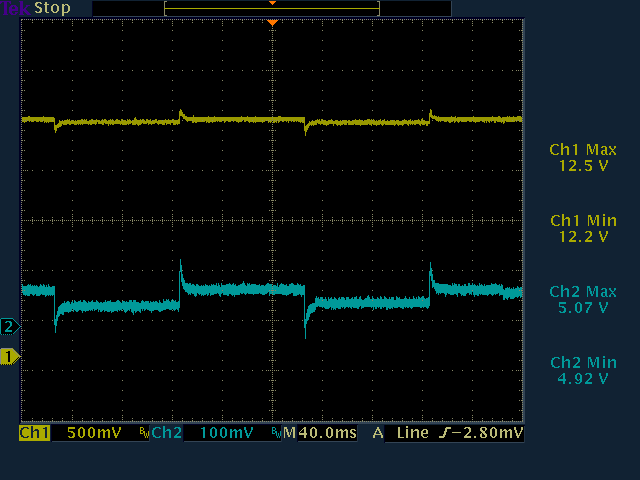640x480 pixels.
Task: Toggle the Stop acquisition status indicator
Action: 53,8
